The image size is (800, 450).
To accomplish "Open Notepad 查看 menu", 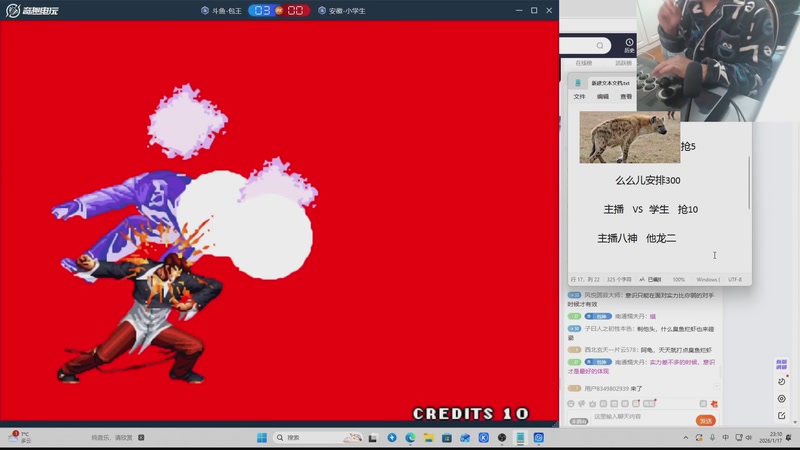I will pyautogui.click(x=626, y=96).
